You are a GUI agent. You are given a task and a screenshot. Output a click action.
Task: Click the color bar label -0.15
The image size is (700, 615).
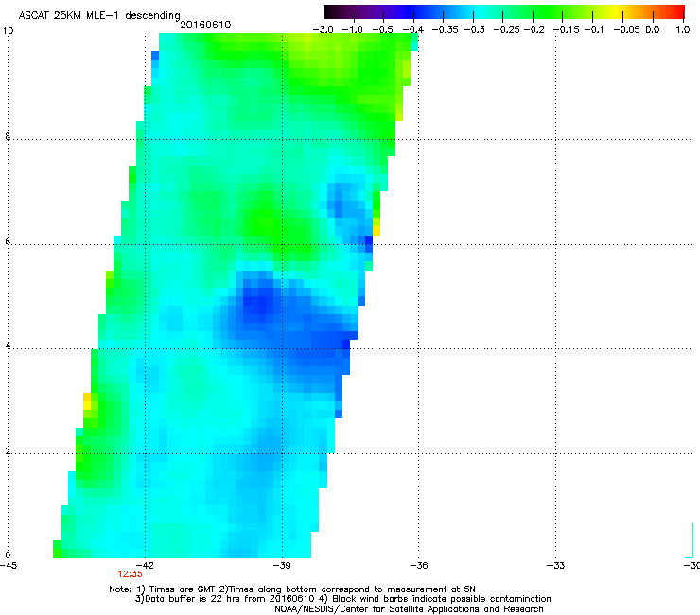pyautogui.click(x=566, y=30)
